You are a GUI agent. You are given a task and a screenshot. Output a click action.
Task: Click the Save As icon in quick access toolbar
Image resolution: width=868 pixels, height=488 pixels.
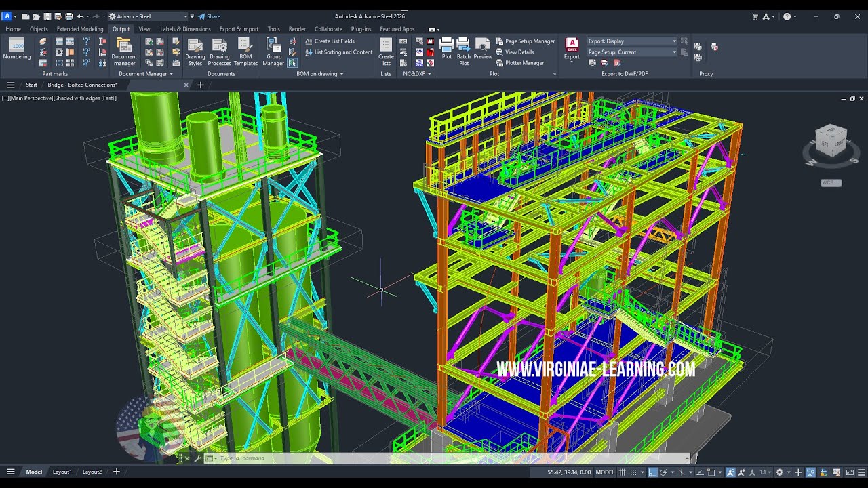pos(58,16)
